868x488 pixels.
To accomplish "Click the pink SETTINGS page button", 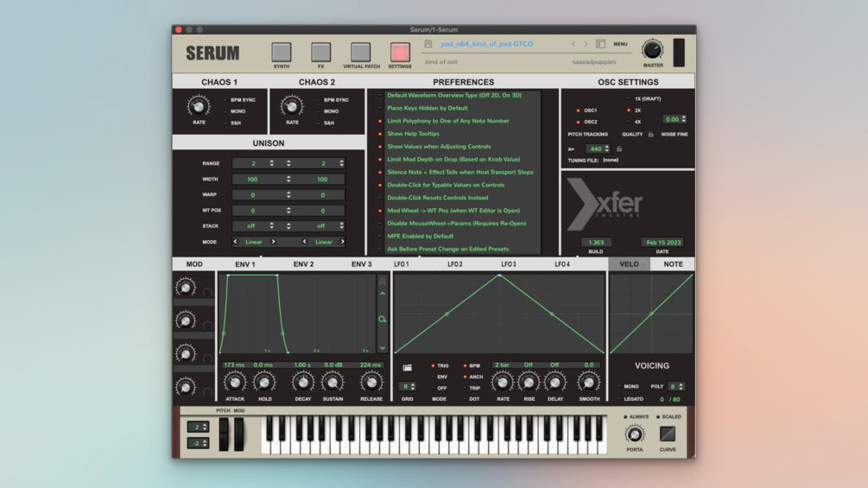I will point(400,52).
